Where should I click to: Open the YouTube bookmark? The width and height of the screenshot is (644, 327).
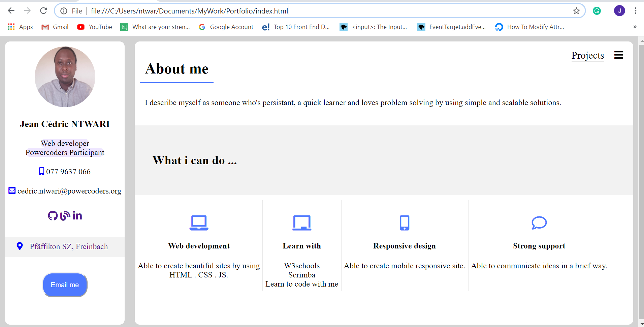[x=95, y=27]
